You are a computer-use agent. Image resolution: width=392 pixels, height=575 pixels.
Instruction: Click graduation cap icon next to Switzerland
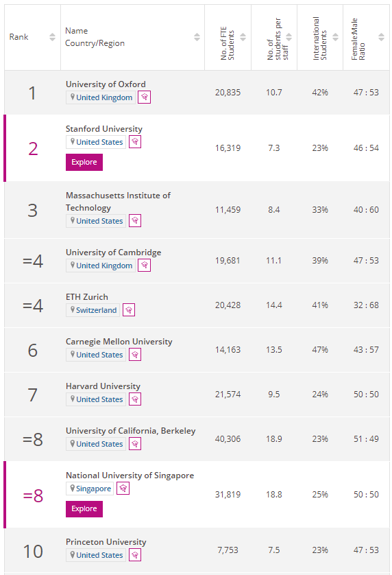pos(129,310)
